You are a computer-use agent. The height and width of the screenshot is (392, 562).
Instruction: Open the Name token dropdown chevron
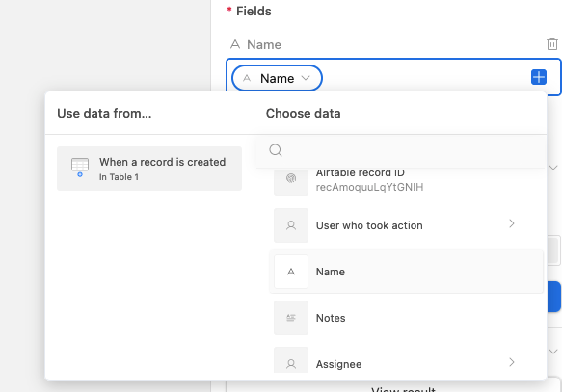[x=306, y=78]
